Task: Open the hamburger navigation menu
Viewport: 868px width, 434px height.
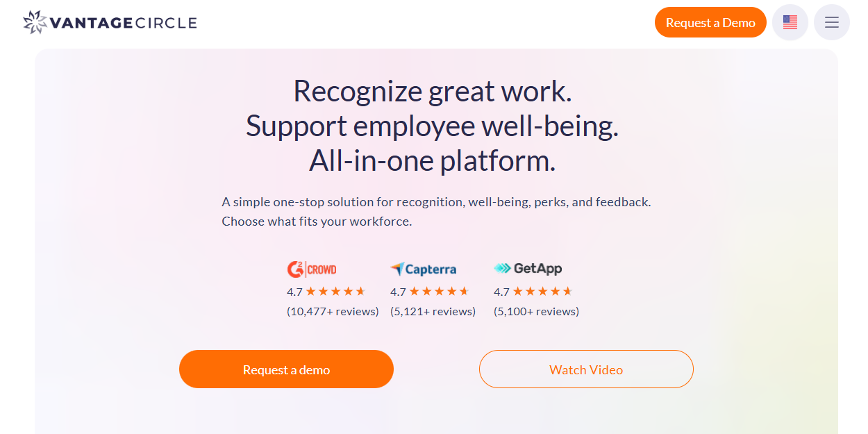Action: pyautogui.click(x=831, y=22)
